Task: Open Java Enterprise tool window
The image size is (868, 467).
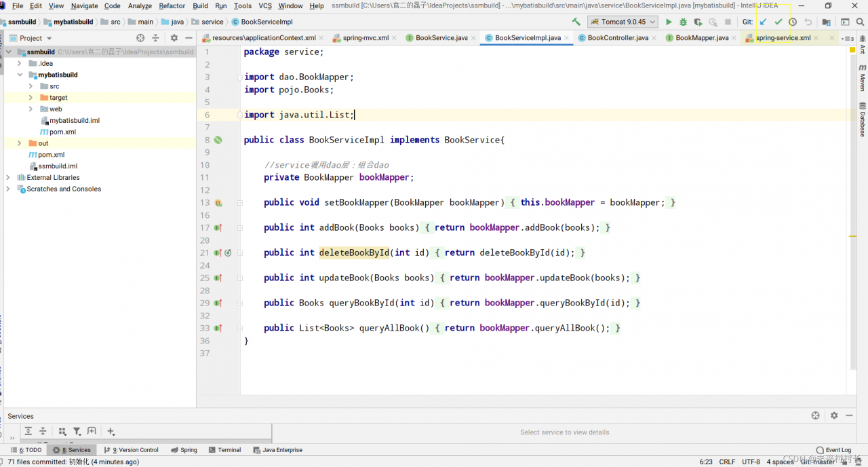Action: (x=278, y=450)
